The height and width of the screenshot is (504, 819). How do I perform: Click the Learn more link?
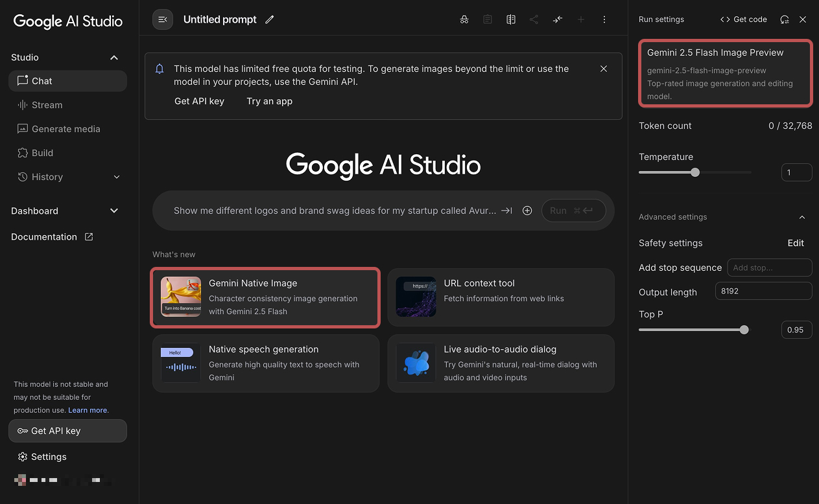(x=88, y=410)
